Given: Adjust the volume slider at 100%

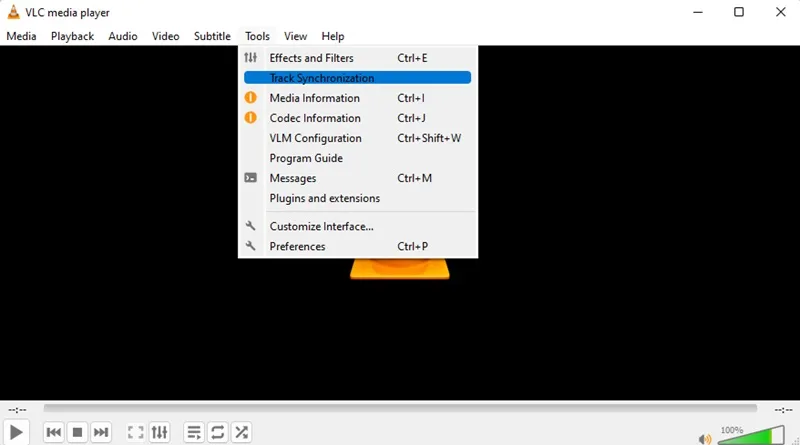Looking at the screenshot, I should pyautogui.click(x=751, y=435).
